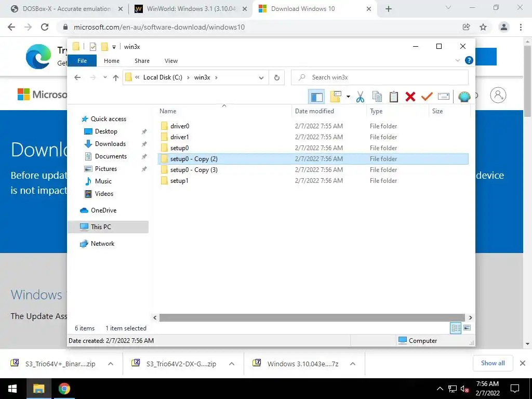Screen dimensions: 532x399
Task: Switch to the WinWorld Windows 3.1 tab
Action: [191, 9]
